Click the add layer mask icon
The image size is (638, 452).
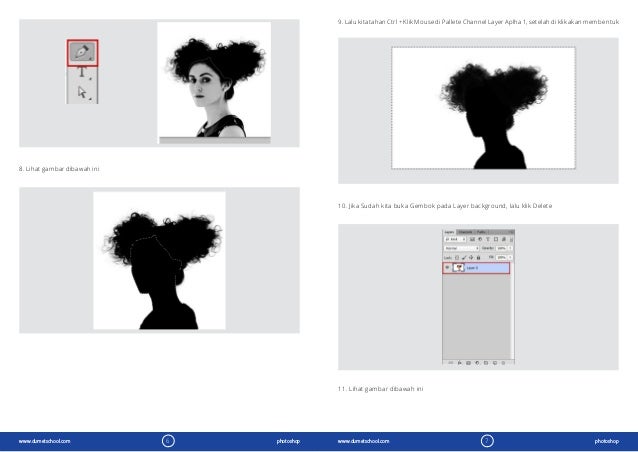click(x=468, y=363)
